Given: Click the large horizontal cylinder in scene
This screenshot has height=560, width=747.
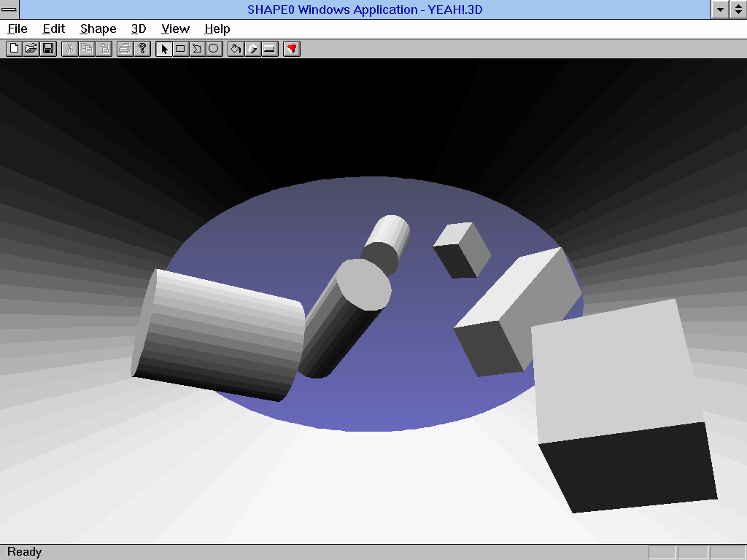Looking at the screenshot, I should click(x=218, y=335).
